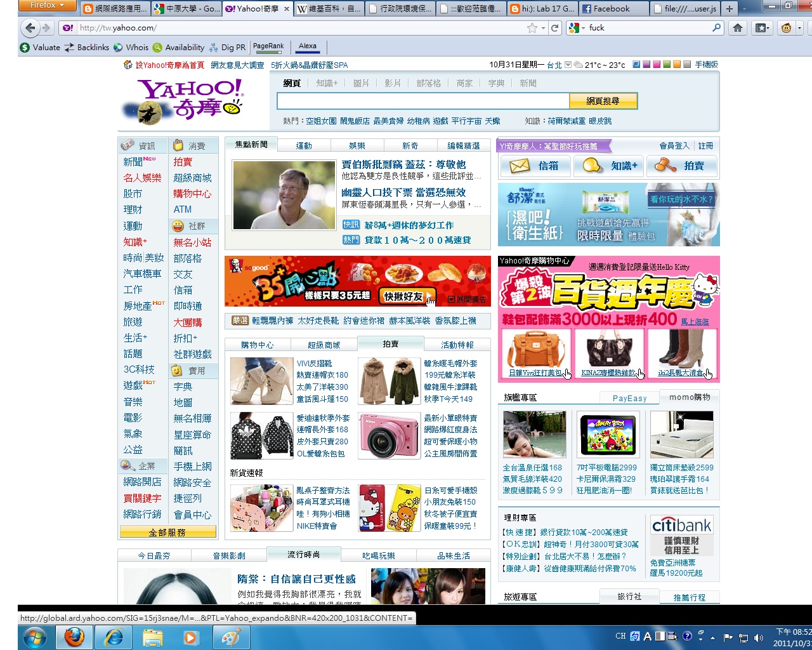Click 註冊 register link

pos(706,146)
